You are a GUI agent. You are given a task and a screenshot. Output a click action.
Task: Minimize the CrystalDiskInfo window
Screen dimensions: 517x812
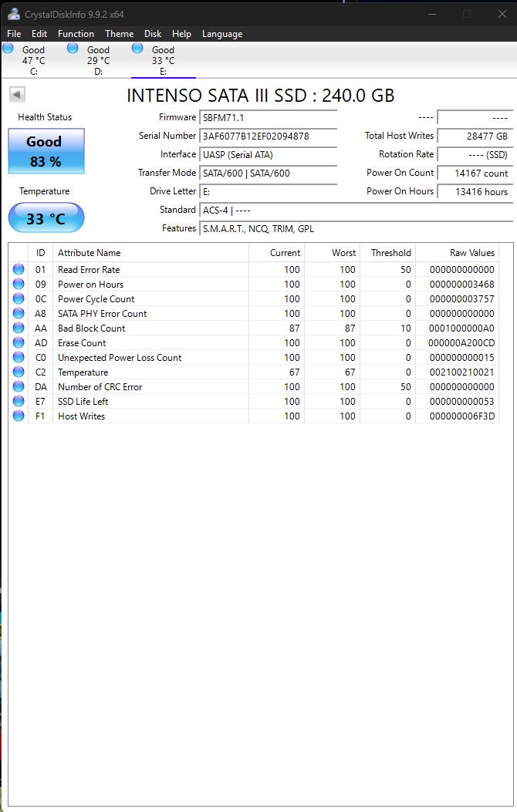pyautogui.click(x=431, y=14)
